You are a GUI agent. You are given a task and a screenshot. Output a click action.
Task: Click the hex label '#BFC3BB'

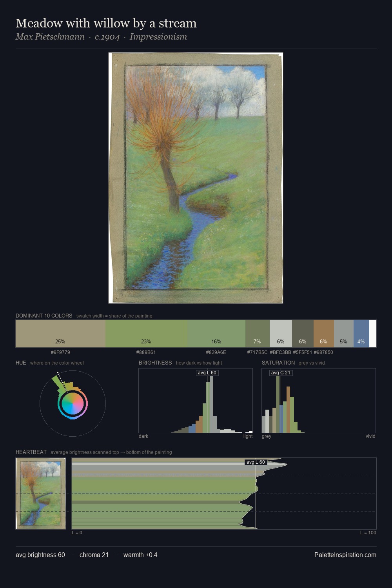click(x=281, y=352)
